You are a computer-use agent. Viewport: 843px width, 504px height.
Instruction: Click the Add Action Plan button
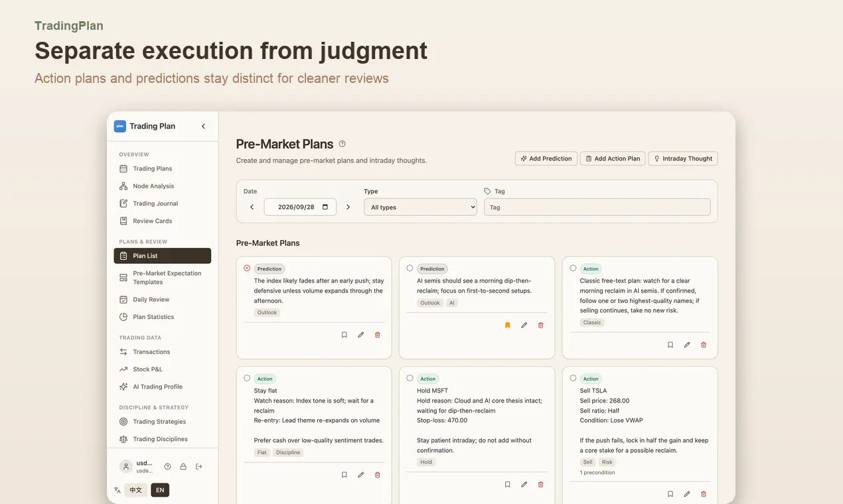click(x=613, y=159)
